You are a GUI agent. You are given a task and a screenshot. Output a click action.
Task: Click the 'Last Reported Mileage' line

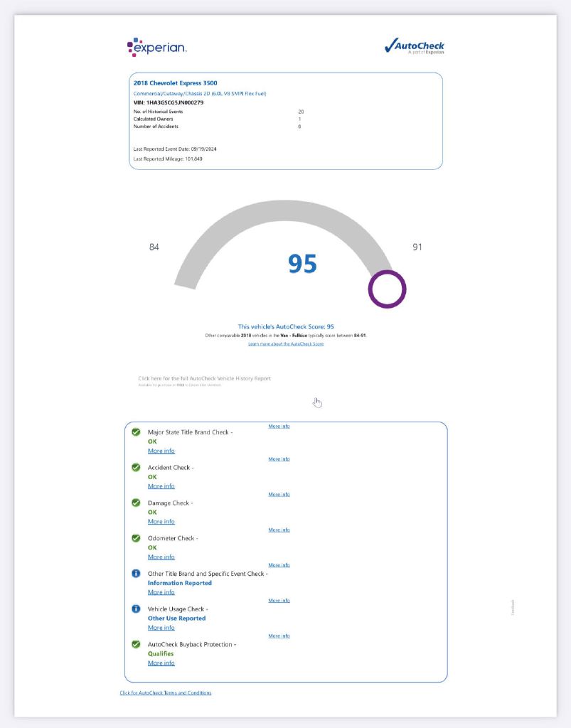pos(168,159)
